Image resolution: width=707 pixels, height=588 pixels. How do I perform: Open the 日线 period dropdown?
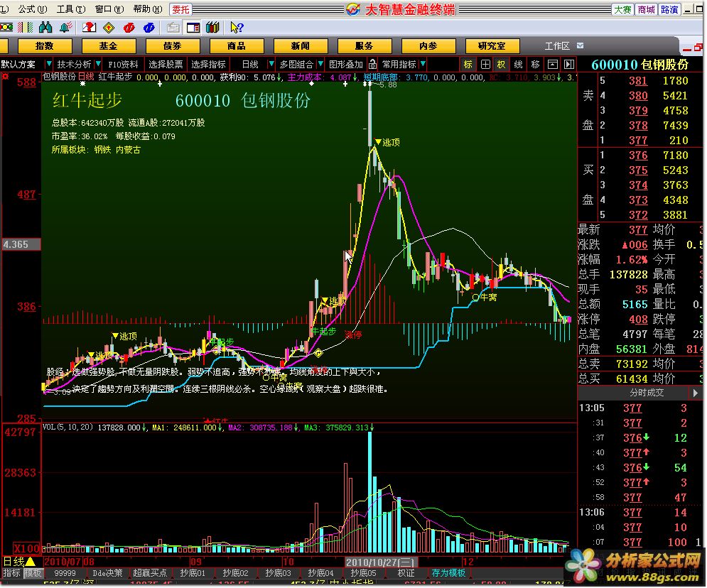click(x=271, y=64)
